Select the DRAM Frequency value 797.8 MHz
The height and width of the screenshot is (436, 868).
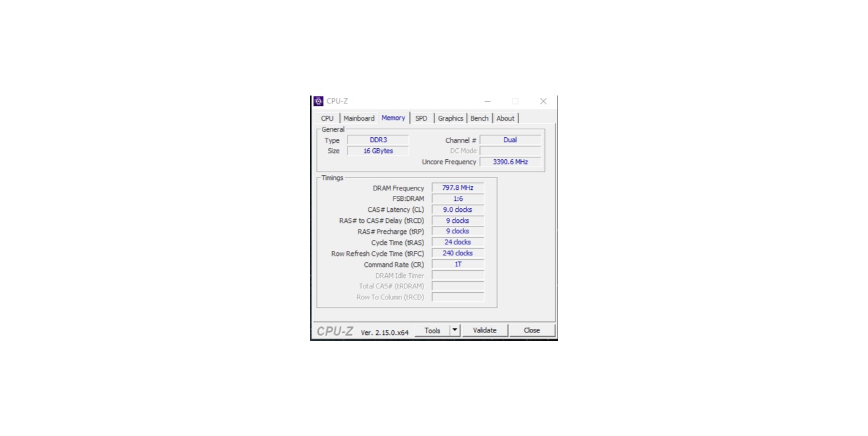click(x=458, y=188)
